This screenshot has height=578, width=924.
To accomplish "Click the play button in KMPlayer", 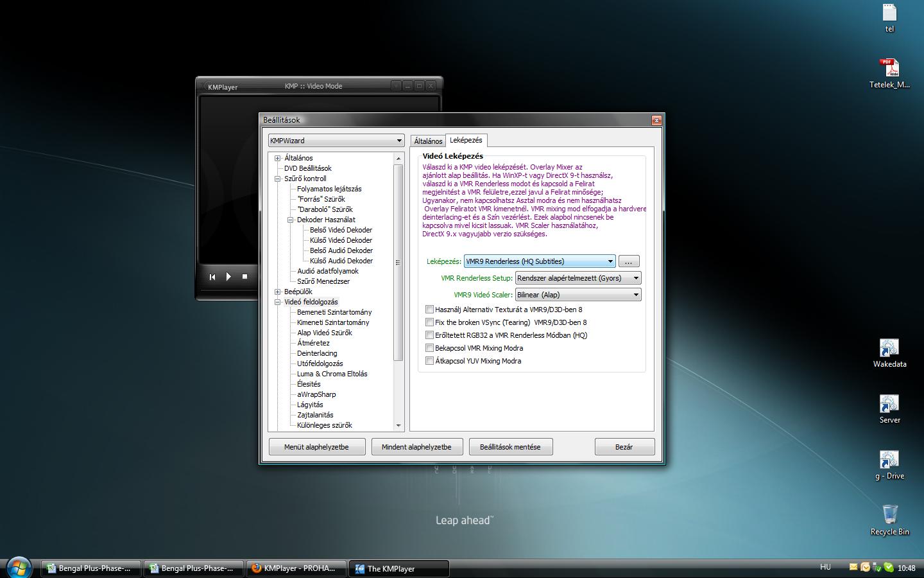I will (x=228, y=277).
